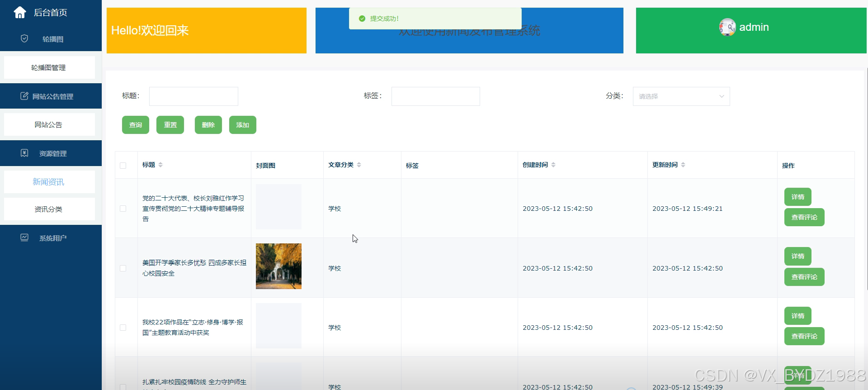This screenshot has width=868, height=390.
Task: Focus the 标题 search input field
Action: (193, 96)
